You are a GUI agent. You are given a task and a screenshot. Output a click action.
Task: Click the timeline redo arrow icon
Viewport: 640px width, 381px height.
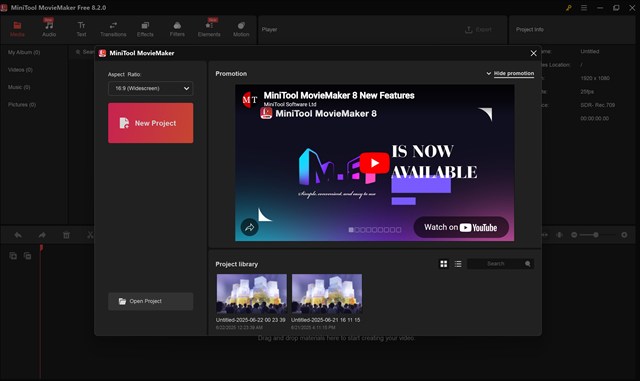[x=42, y=235]
